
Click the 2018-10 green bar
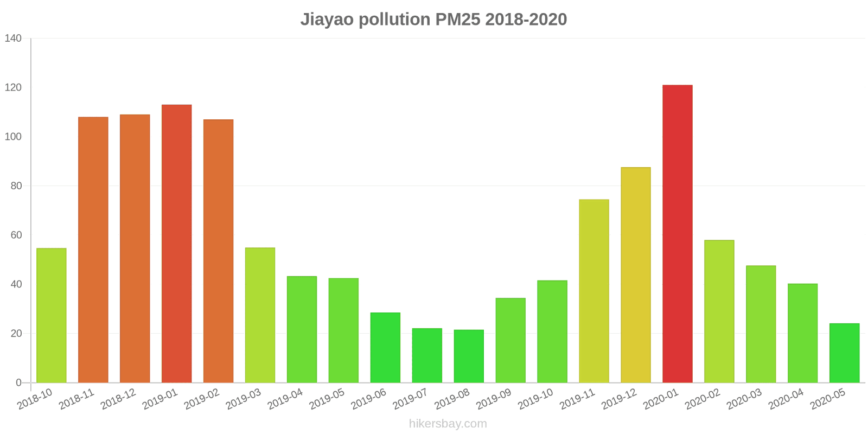coord(52,315)
